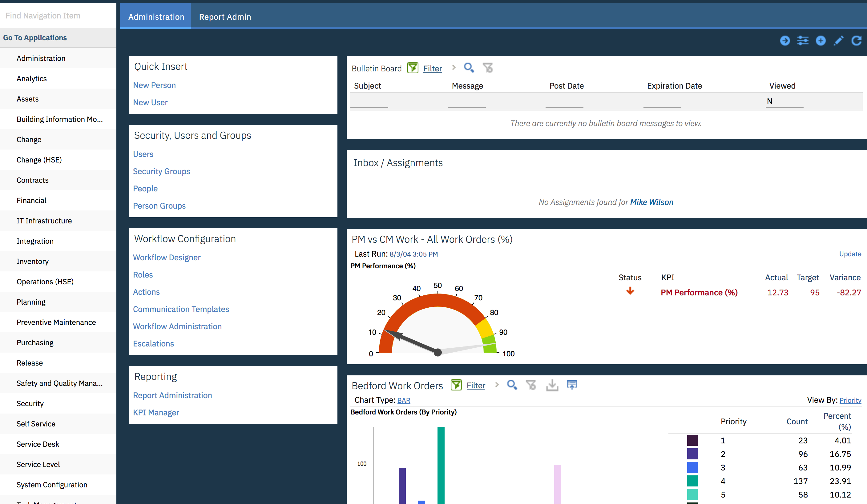
Task: Open the Roles link
Action: pos(143,275)
